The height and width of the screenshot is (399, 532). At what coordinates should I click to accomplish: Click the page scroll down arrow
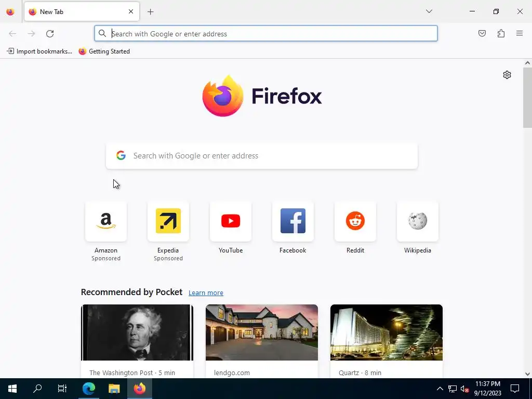click(527, 374)
